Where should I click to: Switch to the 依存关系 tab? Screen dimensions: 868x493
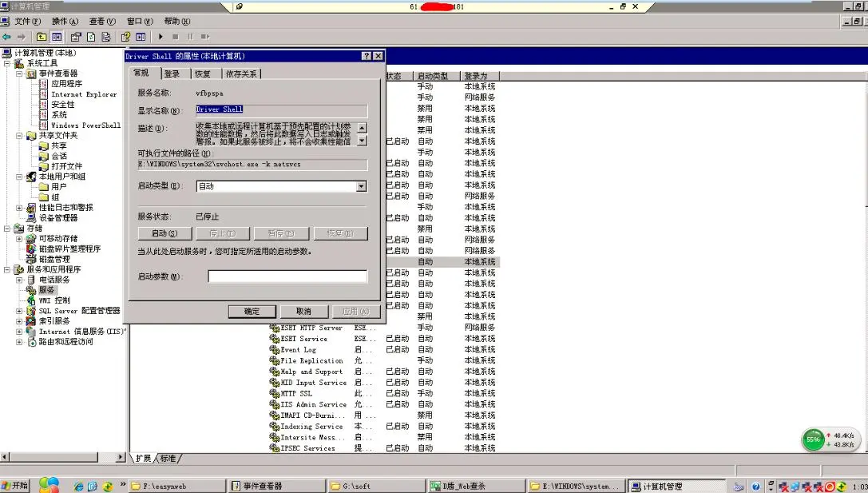pyautogui.click(x=241, y=74)
